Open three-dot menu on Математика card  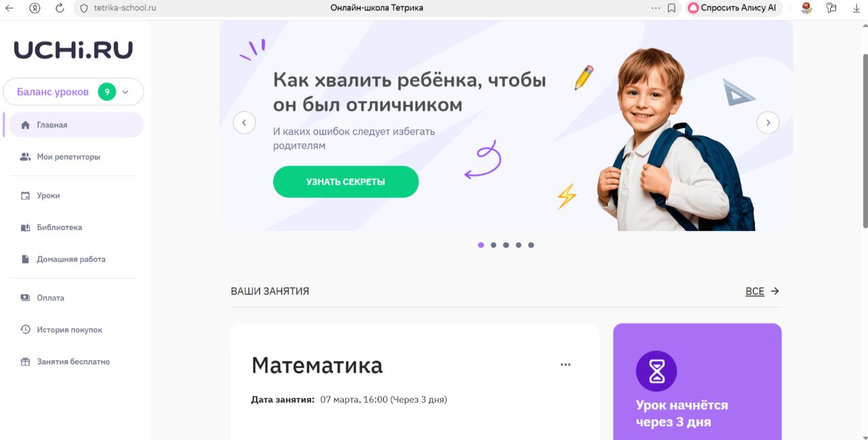pos(565,364)
